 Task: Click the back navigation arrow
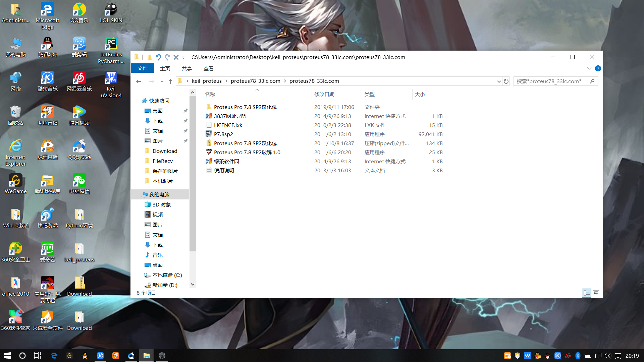(139, 81)
